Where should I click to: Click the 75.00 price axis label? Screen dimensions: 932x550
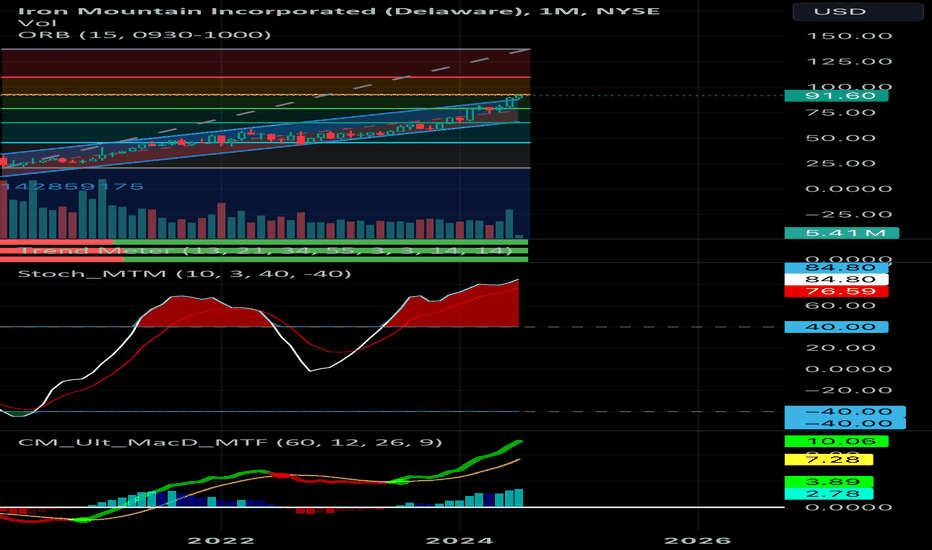pos(841,113)
